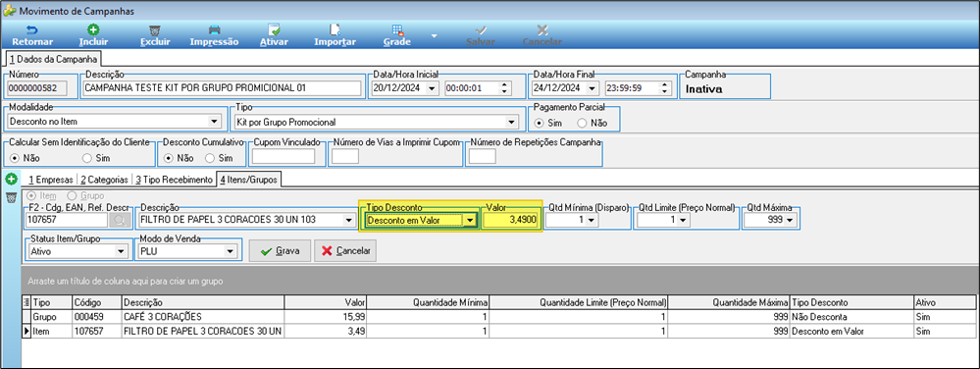The height and width of the screenshot is (369, 980).
Task: Click the Não Desconta cell
Action: point(851,316)
